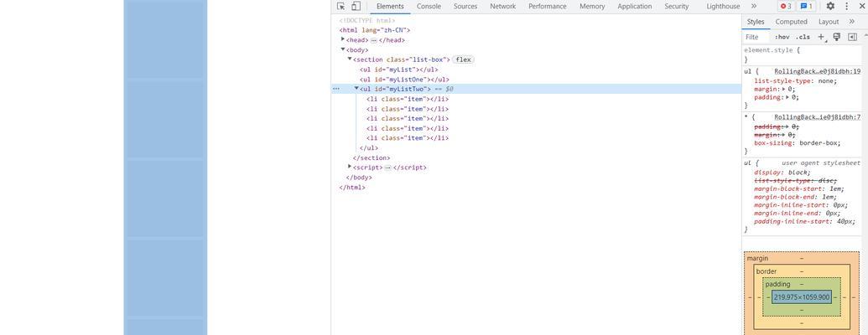The height and width of the screenshot is (335, 868).
Task: Select the Layout sidebar tab
Action: (829, 22)
